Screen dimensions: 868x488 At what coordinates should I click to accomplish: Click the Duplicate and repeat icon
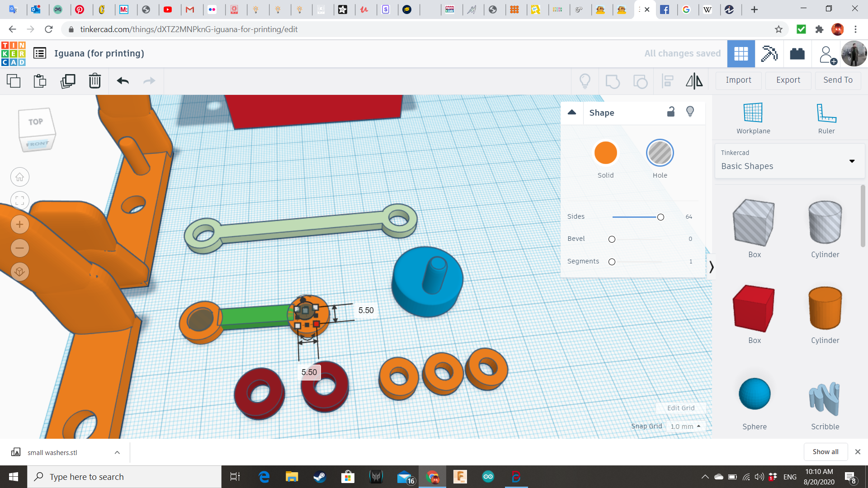68,81
